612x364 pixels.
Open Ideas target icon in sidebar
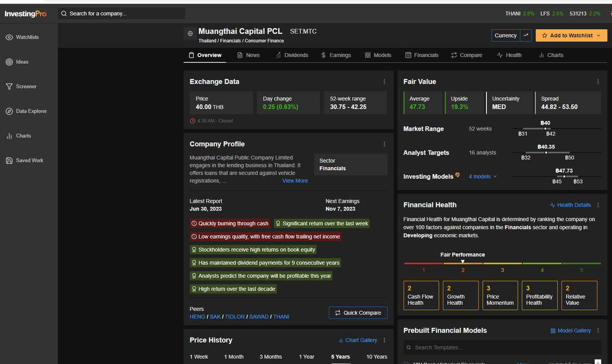point(9,62)
